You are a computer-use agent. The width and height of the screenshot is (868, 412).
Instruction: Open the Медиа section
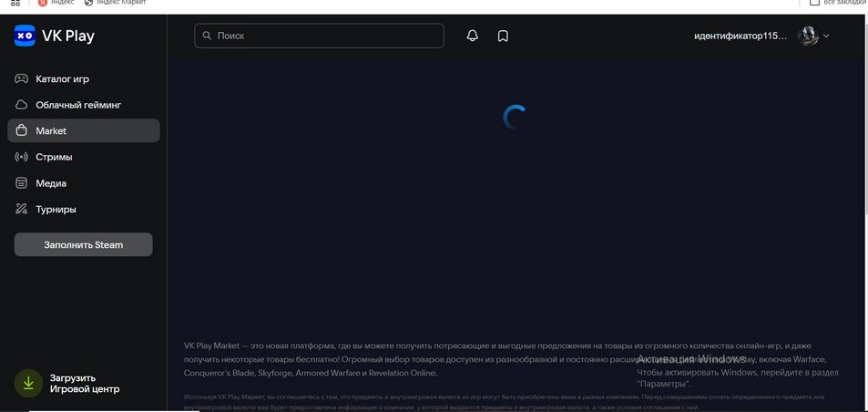coord(51,183)
